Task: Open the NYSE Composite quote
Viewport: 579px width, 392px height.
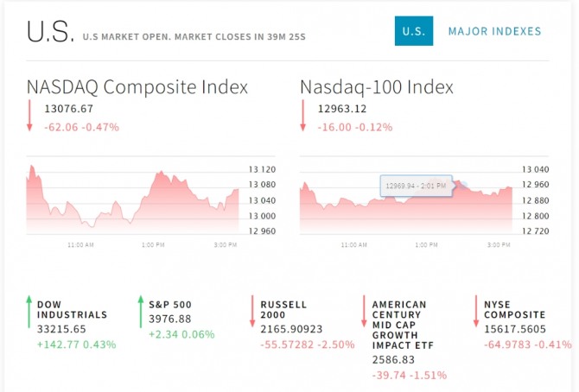Action: click(514, 310)
